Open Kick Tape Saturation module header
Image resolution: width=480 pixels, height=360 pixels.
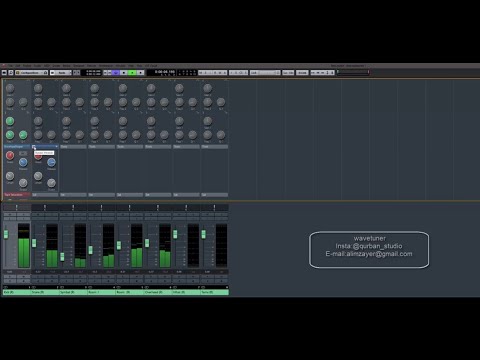coord(17,195)
